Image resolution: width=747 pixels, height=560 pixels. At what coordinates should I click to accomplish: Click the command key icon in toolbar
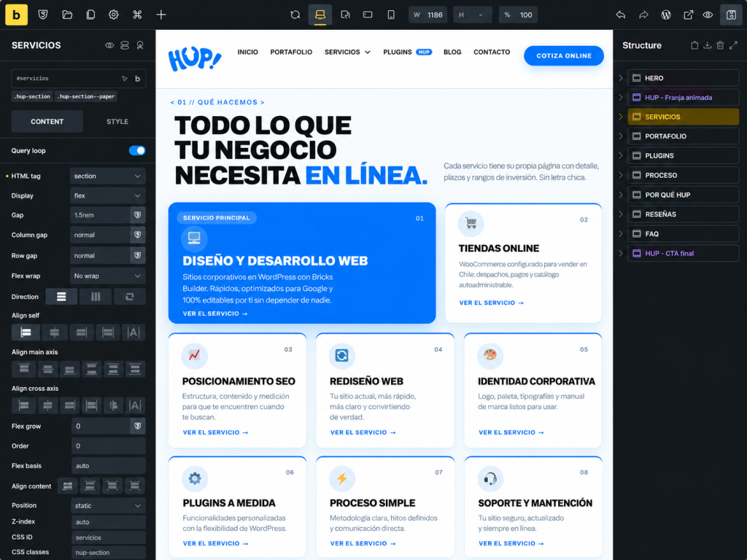click(x=137, y=15)
